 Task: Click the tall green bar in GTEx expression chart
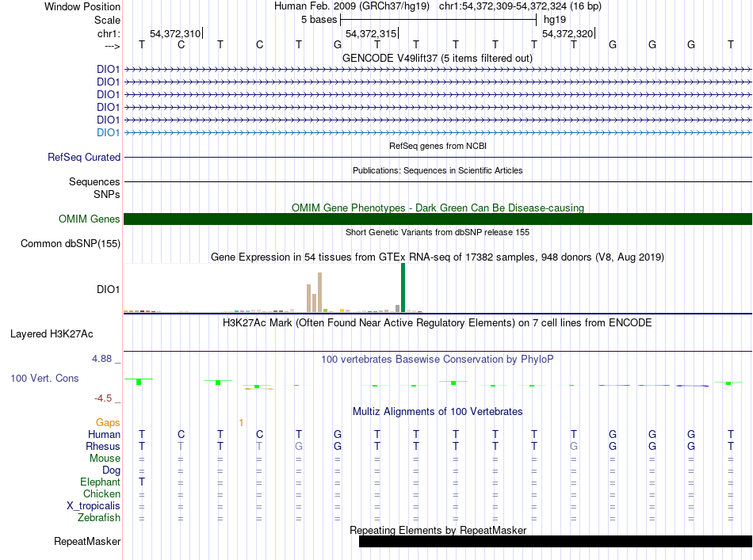[x=403, y=288]
